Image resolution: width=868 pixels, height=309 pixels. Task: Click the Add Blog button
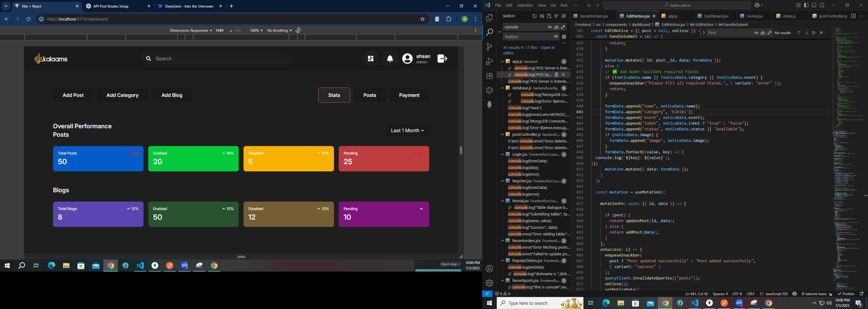[172, 95]
